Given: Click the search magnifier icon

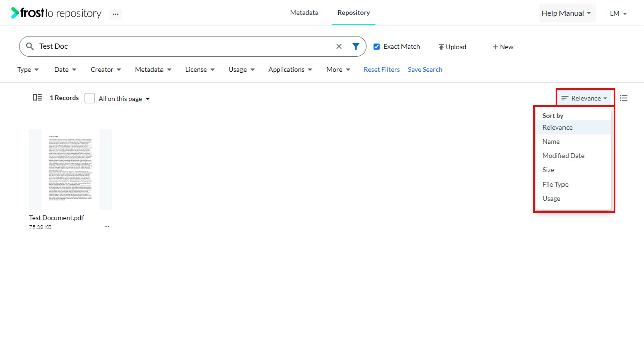Looking at the screenshot, I should click(30, 46).
